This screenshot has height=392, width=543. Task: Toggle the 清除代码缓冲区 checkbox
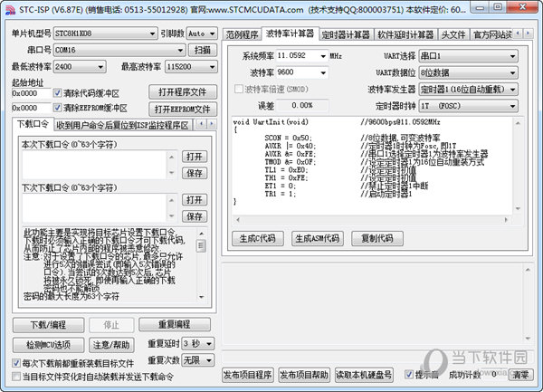point(57,93)
